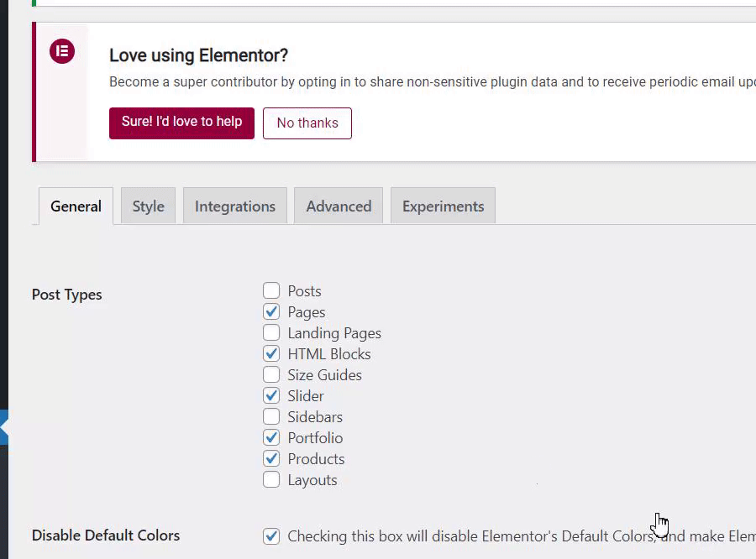Click the Elementor logo icon in the notice
Viewport: 756px width, 559px height.
[x=62, y=51]
